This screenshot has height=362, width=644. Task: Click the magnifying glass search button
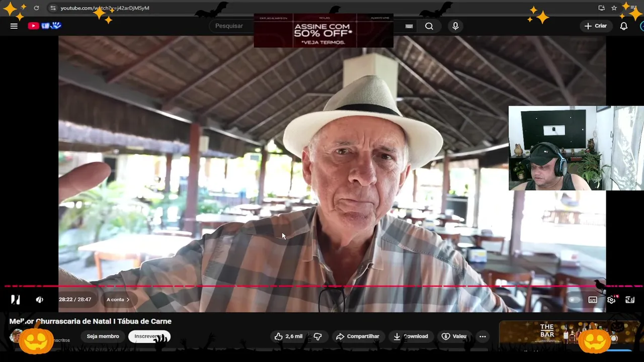pyautogui.click(x=429, y=26)
